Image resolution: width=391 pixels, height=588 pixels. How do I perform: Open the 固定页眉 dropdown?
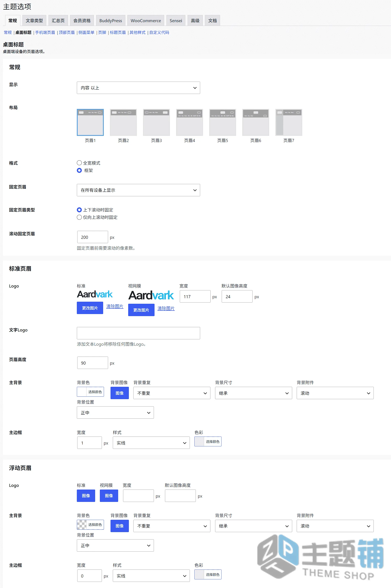[138, 190]
